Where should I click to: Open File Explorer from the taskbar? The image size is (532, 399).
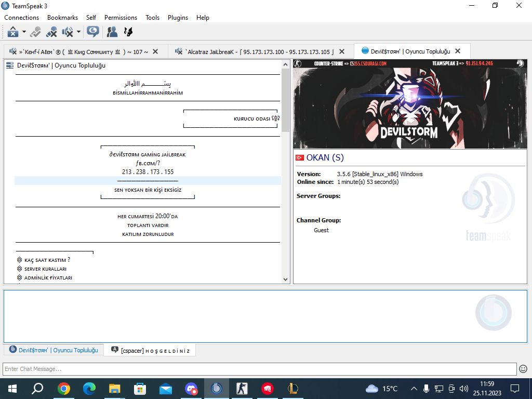tap(115, 389)
